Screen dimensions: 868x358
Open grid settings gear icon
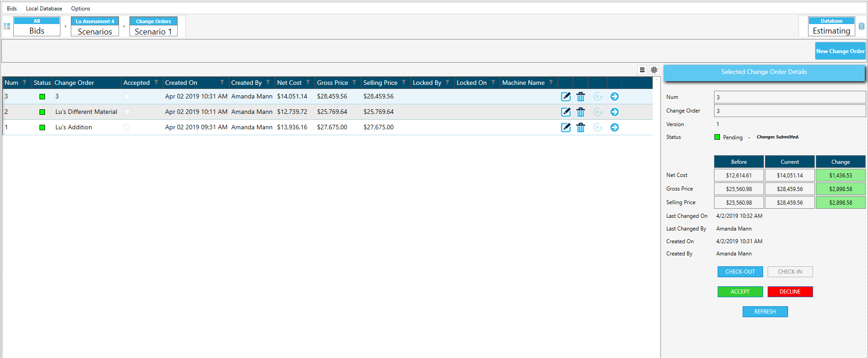pos(654,70)
